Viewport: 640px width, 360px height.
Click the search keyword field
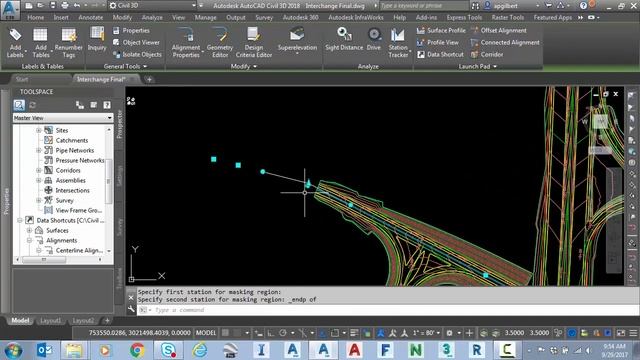click(423, 6)
